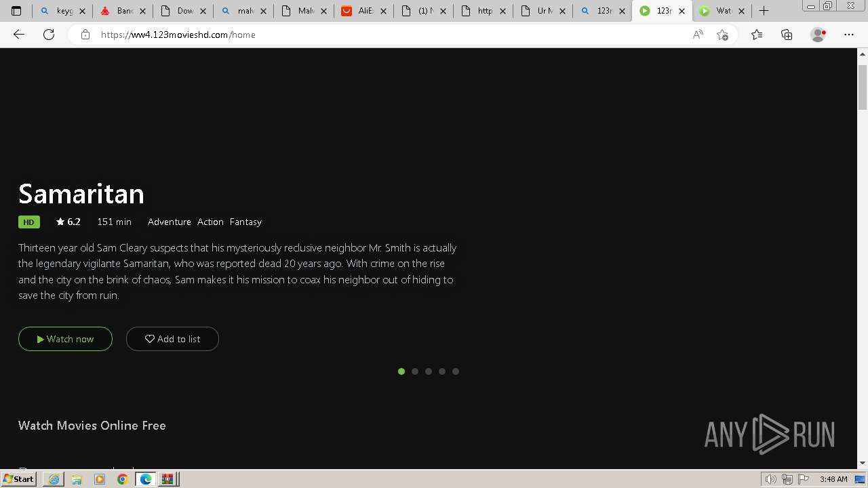868x488 pixels.
Task: Select Microsoft Edge taskbar button
Action: [x=146, y=479]
